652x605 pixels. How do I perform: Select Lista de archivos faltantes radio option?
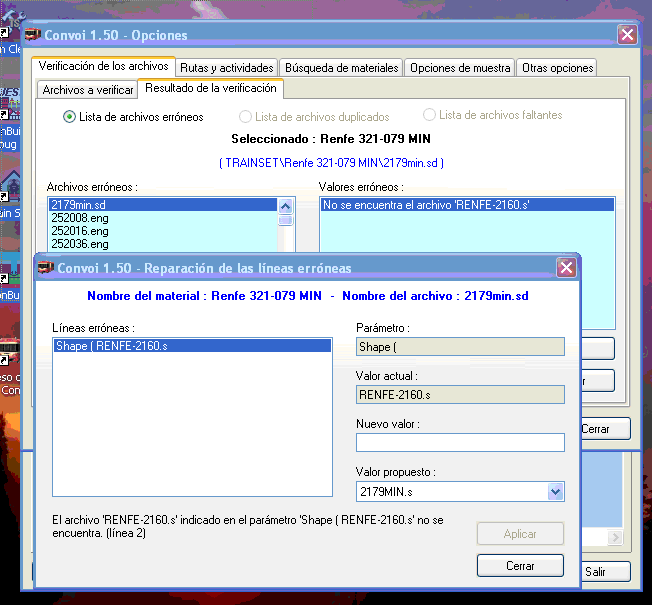(x=430, y=116)
